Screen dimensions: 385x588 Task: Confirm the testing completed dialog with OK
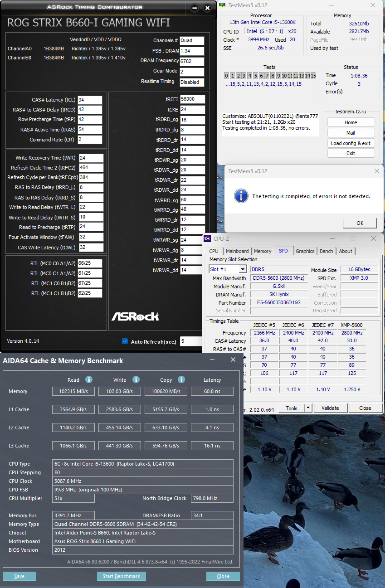pos(360,223)
